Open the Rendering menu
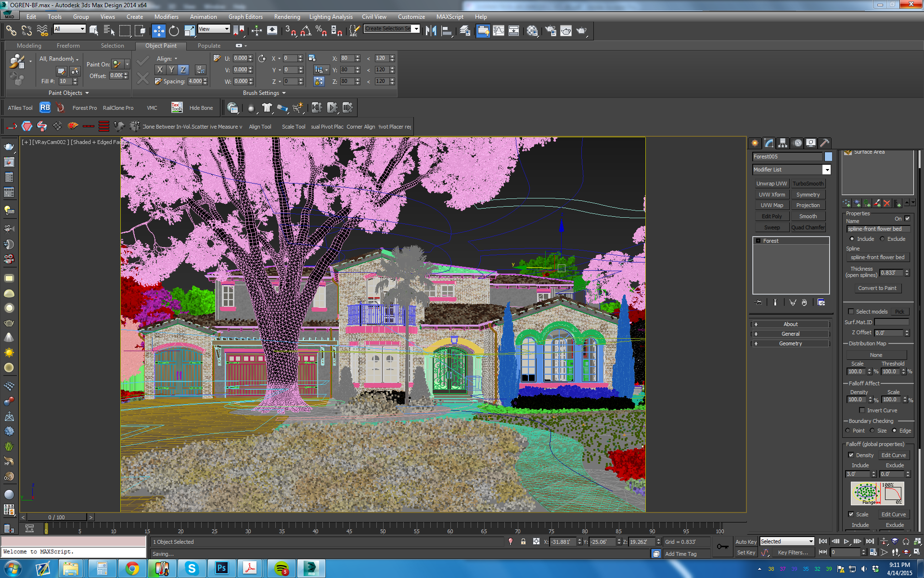Viewport: 924px width, 578px height. (287, 17)
